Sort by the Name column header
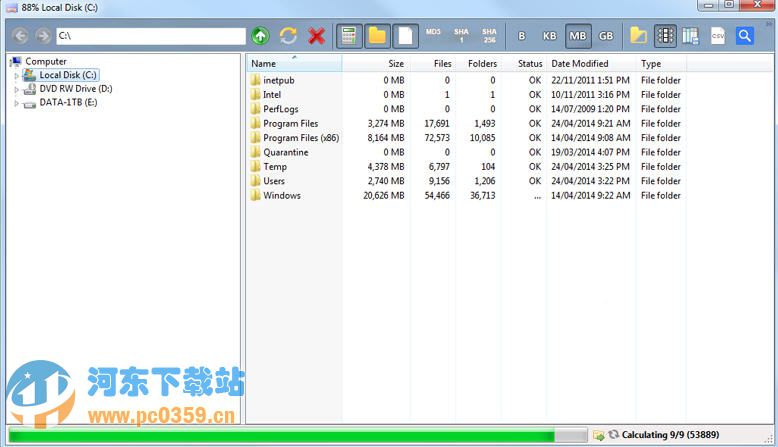The image size is (778, 447). [x=294, y=64]
